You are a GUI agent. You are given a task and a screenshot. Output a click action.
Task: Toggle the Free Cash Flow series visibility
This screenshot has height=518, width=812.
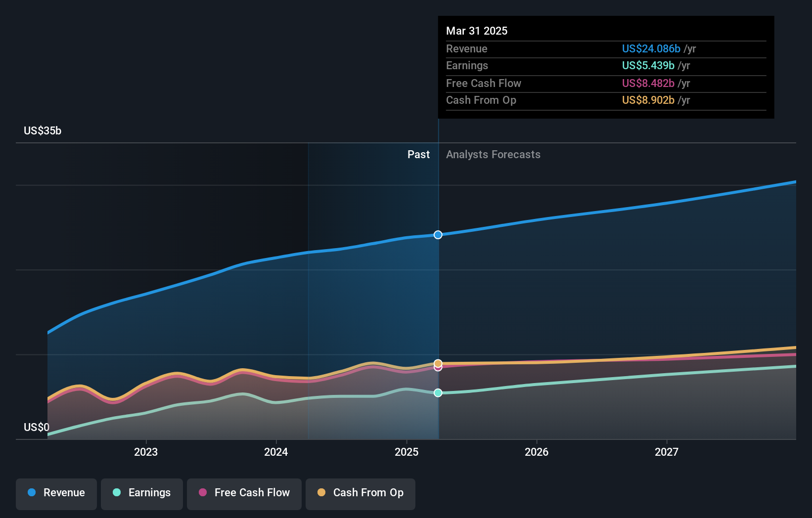coord(244,493)
